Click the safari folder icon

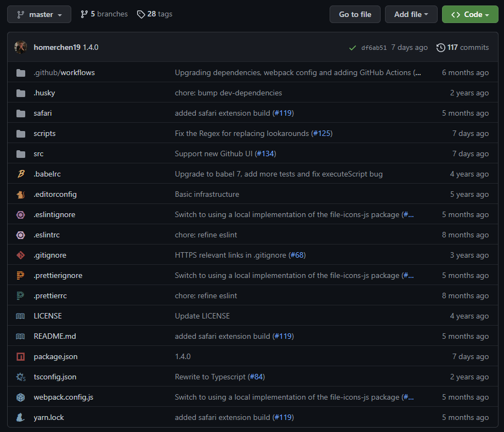tap(21, 113)
